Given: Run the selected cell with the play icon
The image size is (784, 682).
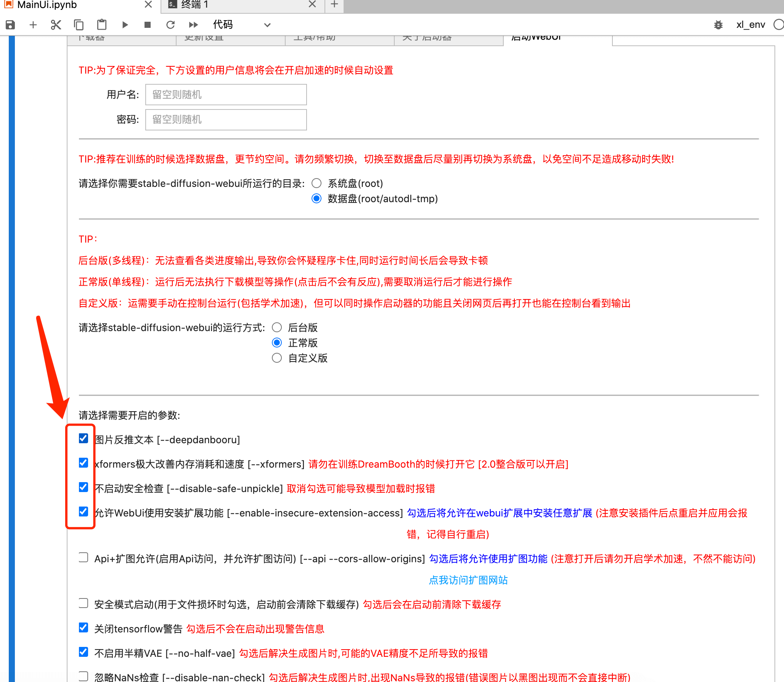Looking at the screenshot, I should point(125,25).
